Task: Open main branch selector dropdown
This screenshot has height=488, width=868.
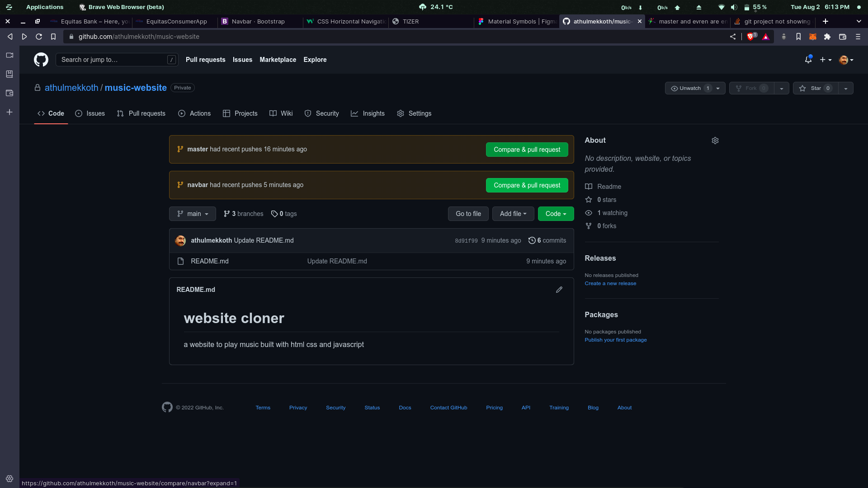Action: 193,214
